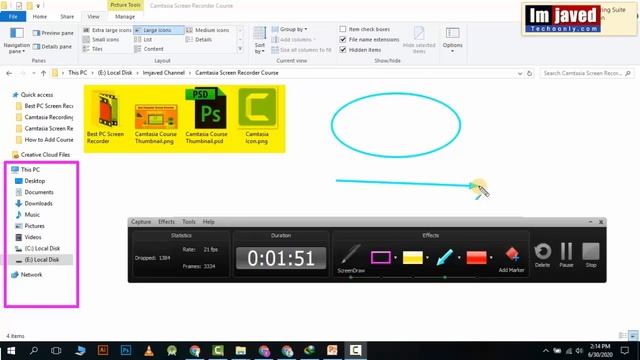
Task: Select the blue arrow drawing tool
Action: tap(444, 258)
